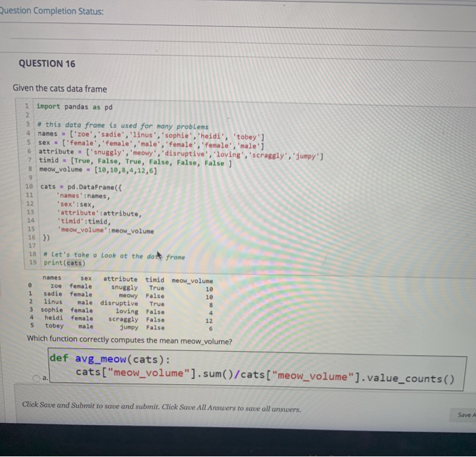Image resolution: width=476 pixels, height=457 pixels.
Task: Click the 'import pandas as pd' code line
Action: pyautogui.click(x=75, y=107)
